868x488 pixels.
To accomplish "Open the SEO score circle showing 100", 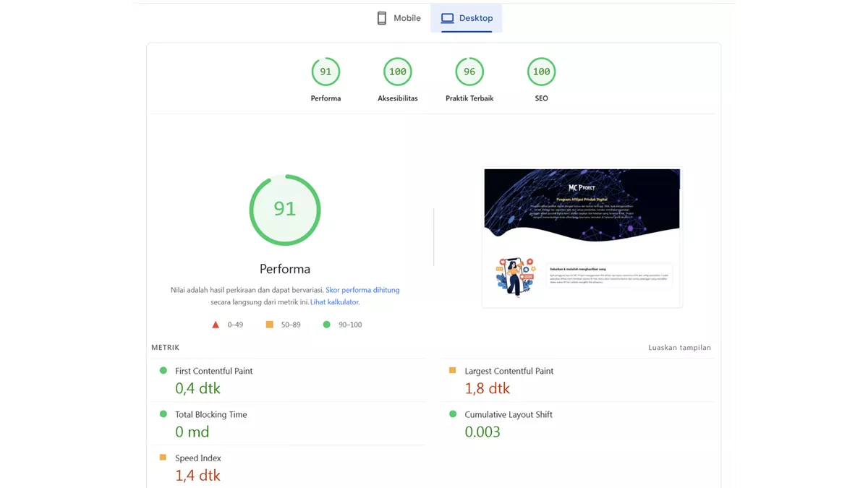I will pos(540,71).
